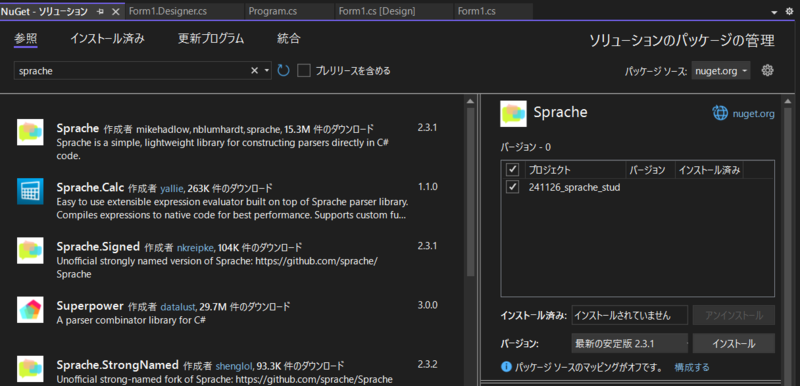The image size is (800, 386).
Task: Click the 241126_sprache_stud project name
Action: [574, 187]
